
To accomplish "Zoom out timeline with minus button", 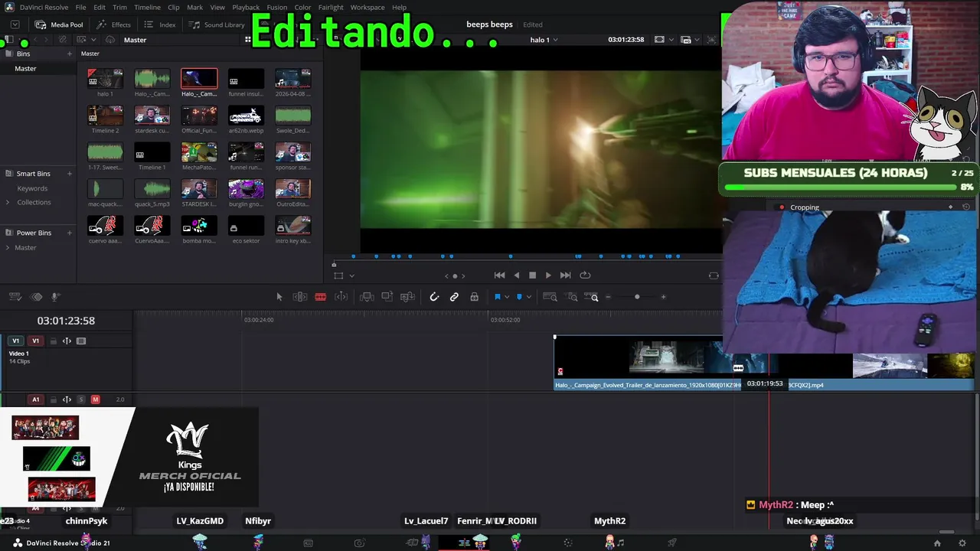I will [609, 297].
